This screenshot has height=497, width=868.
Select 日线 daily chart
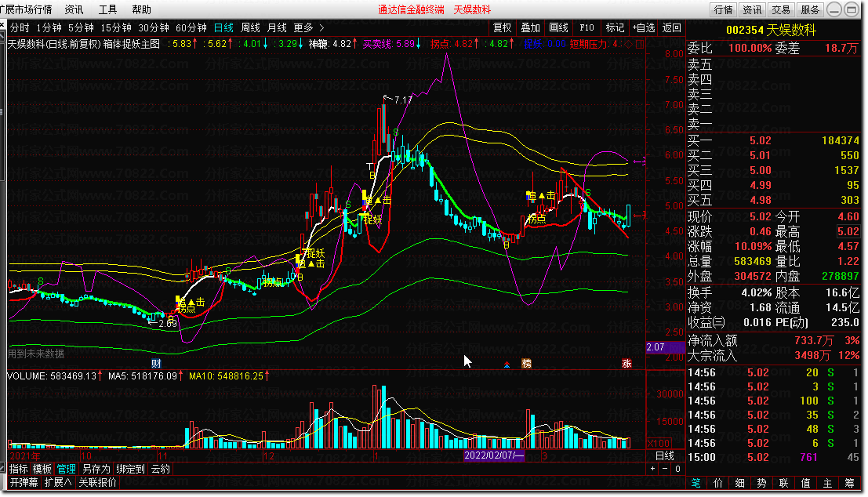pyautogui.click(x=223, y=27)
